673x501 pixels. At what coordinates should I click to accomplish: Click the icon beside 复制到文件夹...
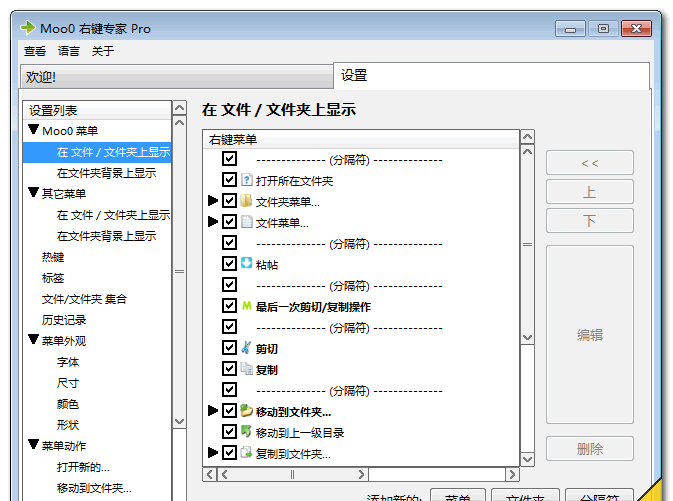246,452
